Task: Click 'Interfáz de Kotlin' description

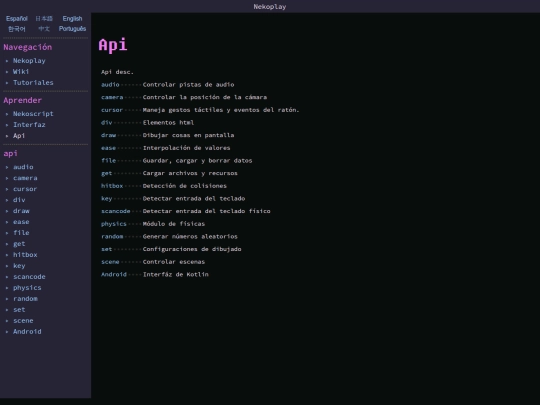Action: click(x=176, y=274)
